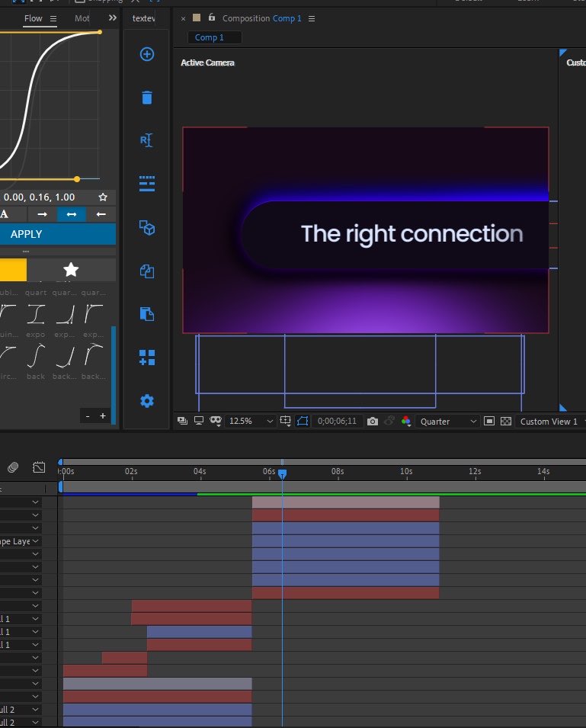The width and height of the screenshot is (586, 728).
Task: Click the Primary Viewer monitor icon
Action: tap(199, 421)
